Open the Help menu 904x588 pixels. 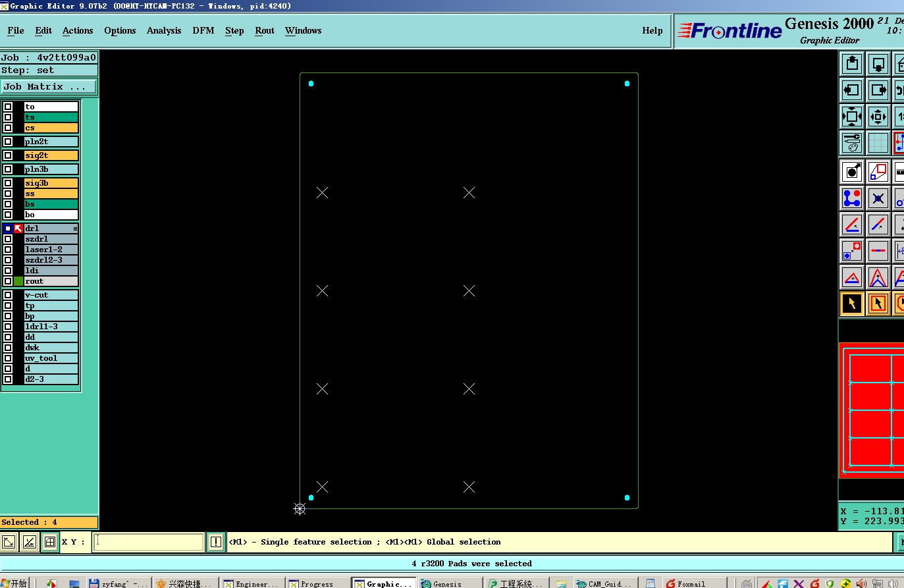click(652, 30)
